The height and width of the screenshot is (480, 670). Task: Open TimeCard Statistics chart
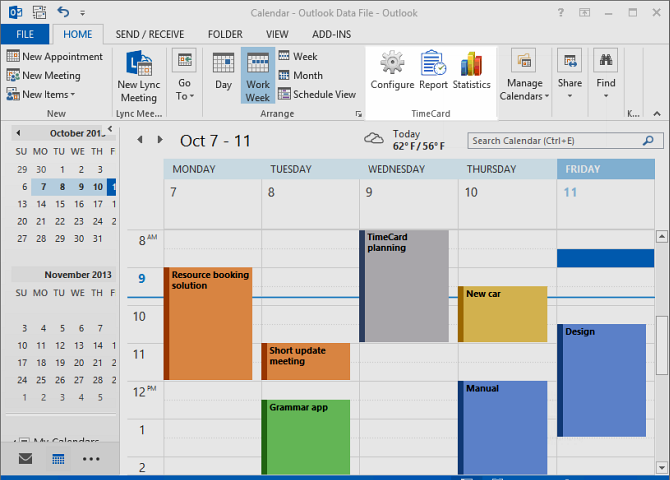pyautogui.click(x=471, y=70)
